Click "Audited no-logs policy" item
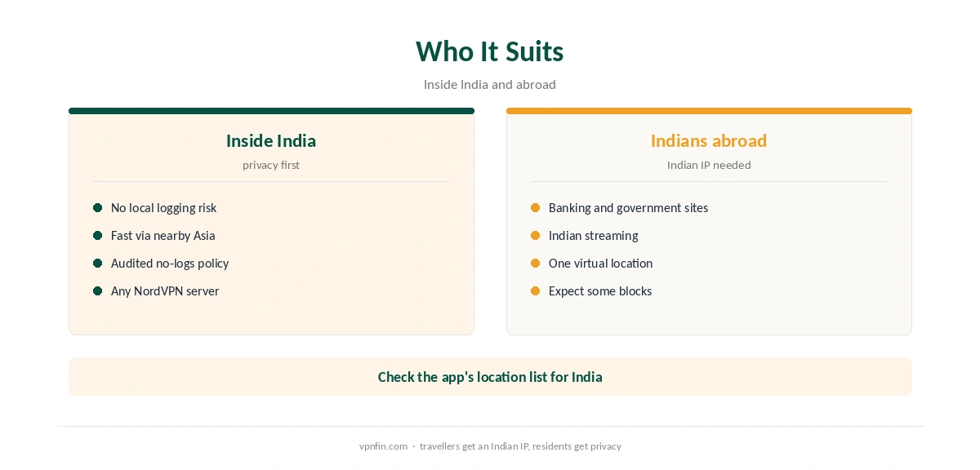This screenshot has width=980, height=470. pyautogui.click(x=170, y=264)
